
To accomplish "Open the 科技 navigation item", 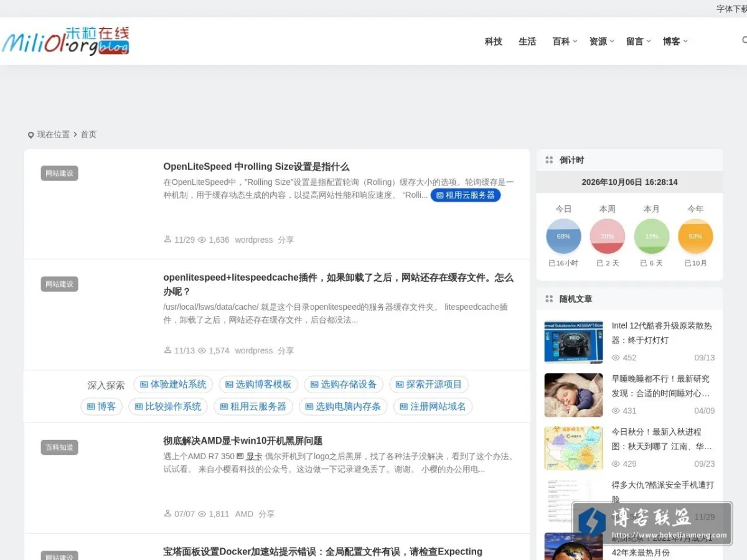I will click(494, 41).
